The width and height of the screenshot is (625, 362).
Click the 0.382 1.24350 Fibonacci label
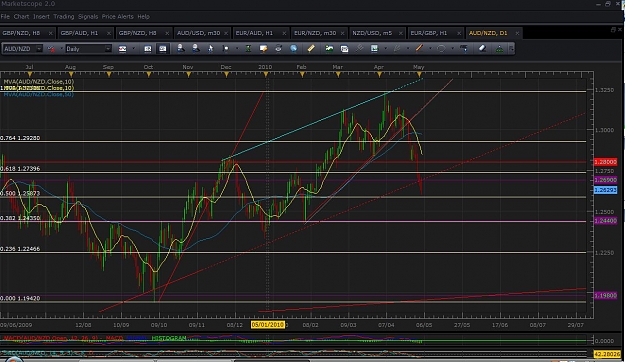click(20, 218)
